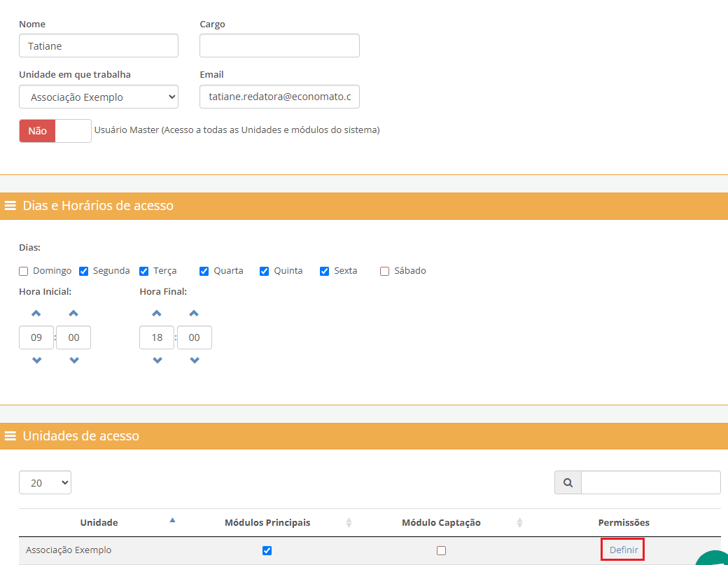
Task: Increase the Hora Inicial minutes value
Action: click(x=73, y=314)
